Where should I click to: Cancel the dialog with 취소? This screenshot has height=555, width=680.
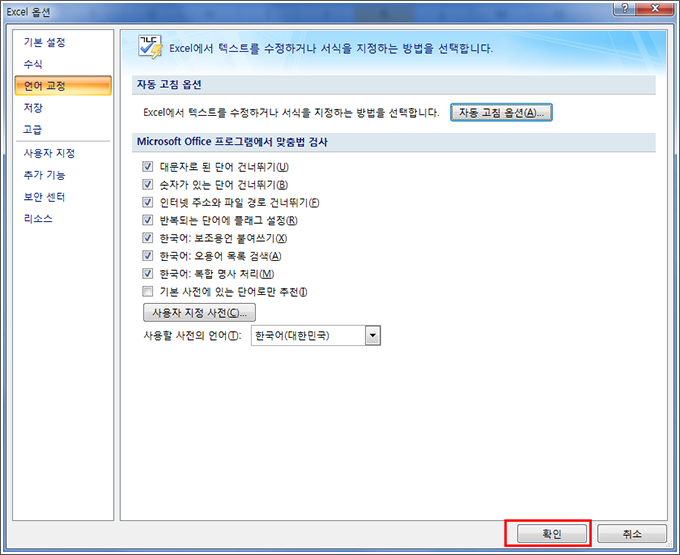click(x=632, y=534)
